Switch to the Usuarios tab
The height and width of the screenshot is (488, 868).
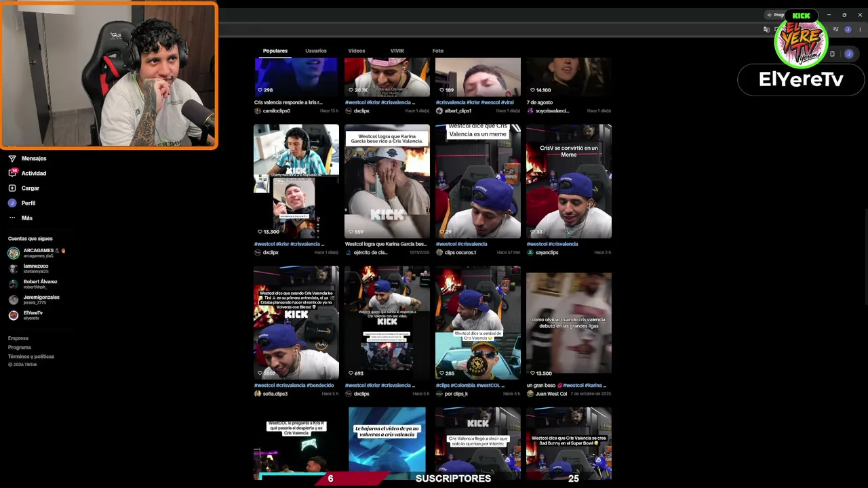tap(316, 51)
